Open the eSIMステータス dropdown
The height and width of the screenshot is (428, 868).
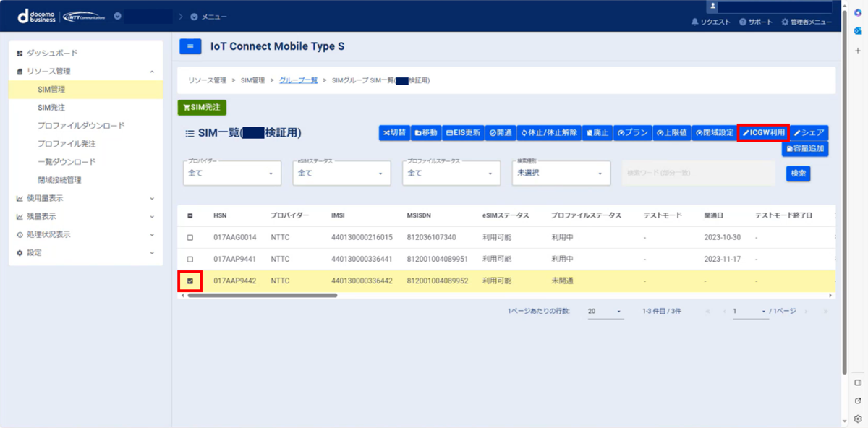(x=341, y=173)
